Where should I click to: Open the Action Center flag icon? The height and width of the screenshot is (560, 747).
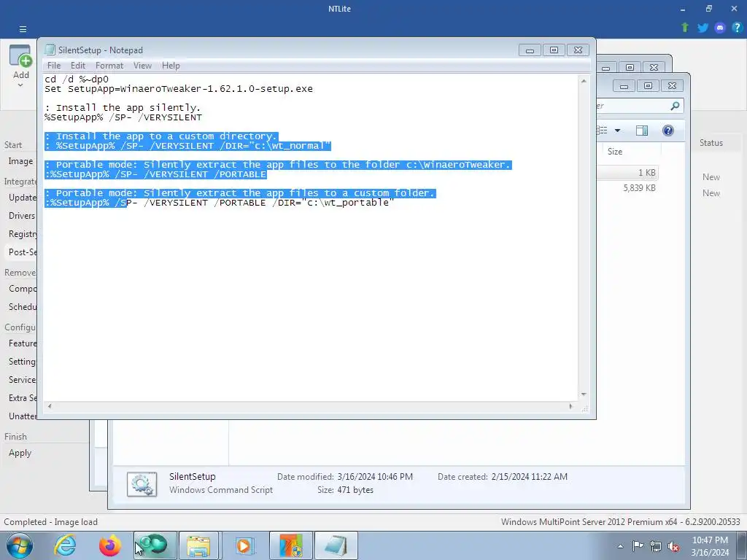[638, 545]
